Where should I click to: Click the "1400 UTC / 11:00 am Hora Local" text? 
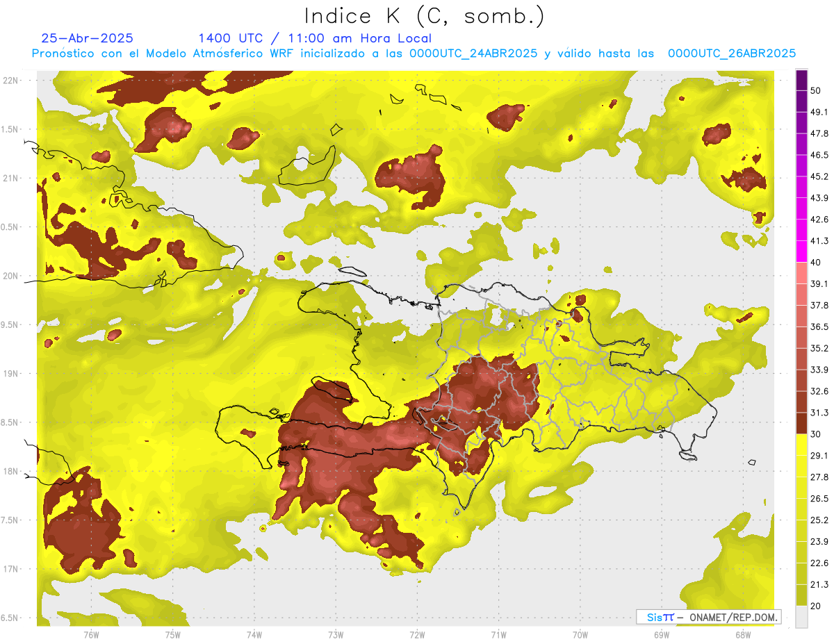[315, 38]
